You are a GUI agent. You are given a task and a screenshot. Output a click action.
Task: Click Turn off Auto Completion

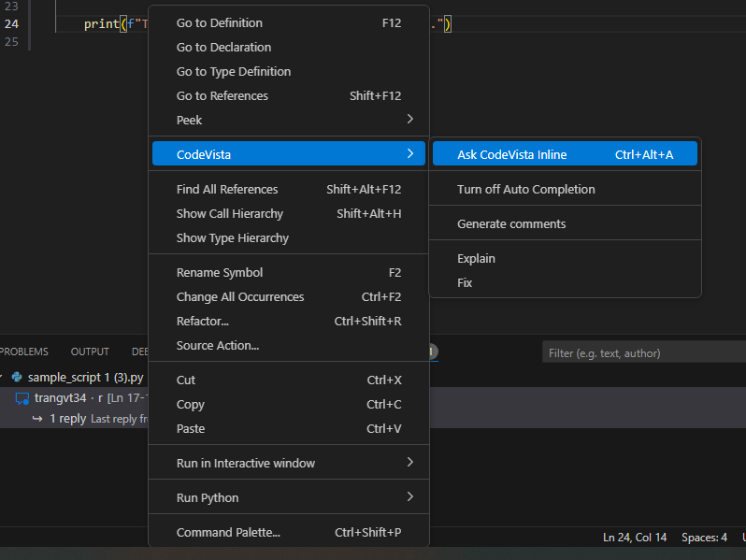(565, 190)
